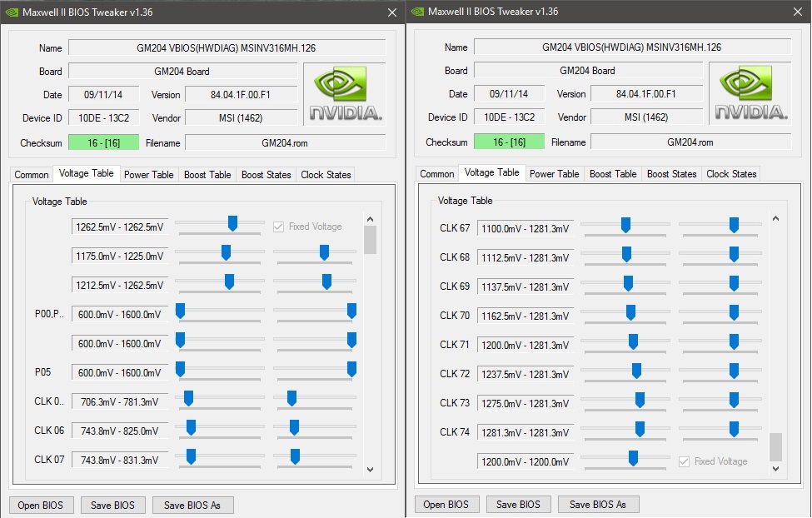Screen dimensions: 812x518
Task: Click CLK 68 value 1112.5mV - 1281.3mV
Action: point(526,257)
